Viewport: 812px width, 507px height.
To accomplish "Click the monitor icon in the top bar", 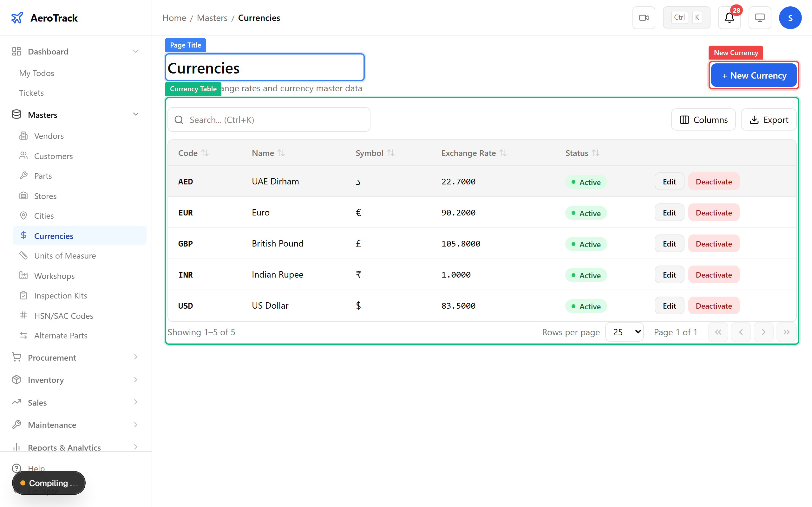I will (760, 17).
